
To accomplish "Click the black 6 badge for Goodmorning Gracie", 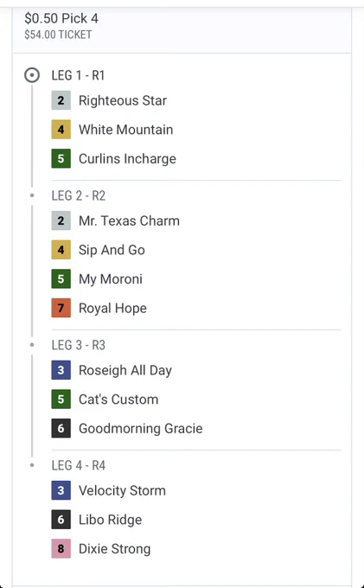I will point(61,428).
